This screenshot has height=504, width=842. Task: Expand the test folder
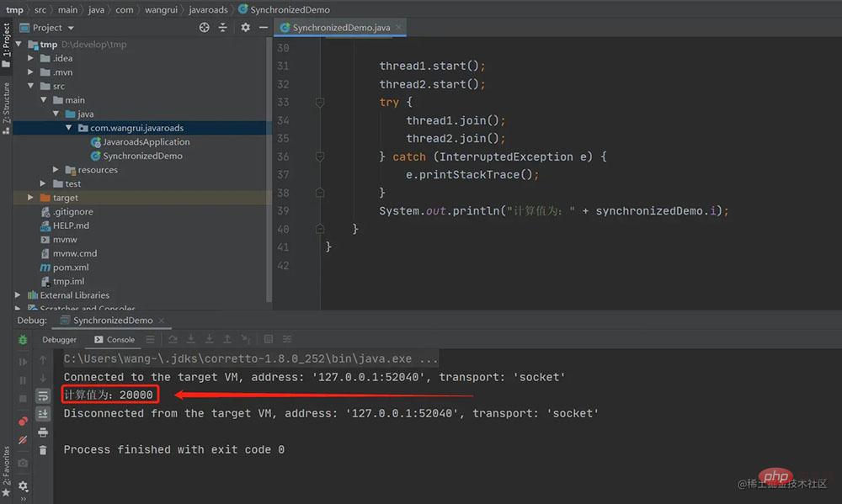(44, 183)
